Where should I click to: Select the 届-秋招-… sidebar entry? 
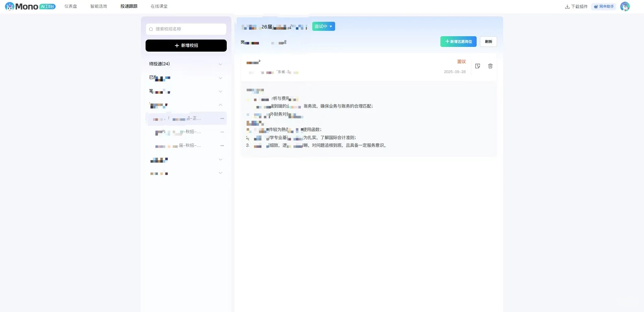pos(186,145)
